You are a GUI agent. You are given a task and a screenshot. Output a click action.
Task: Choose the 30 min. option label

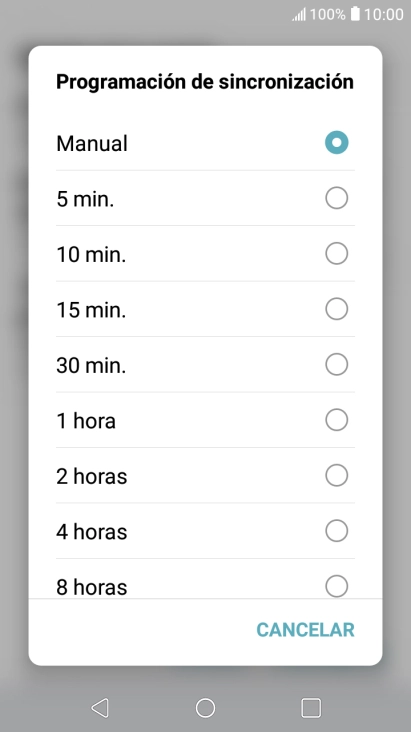91,365
